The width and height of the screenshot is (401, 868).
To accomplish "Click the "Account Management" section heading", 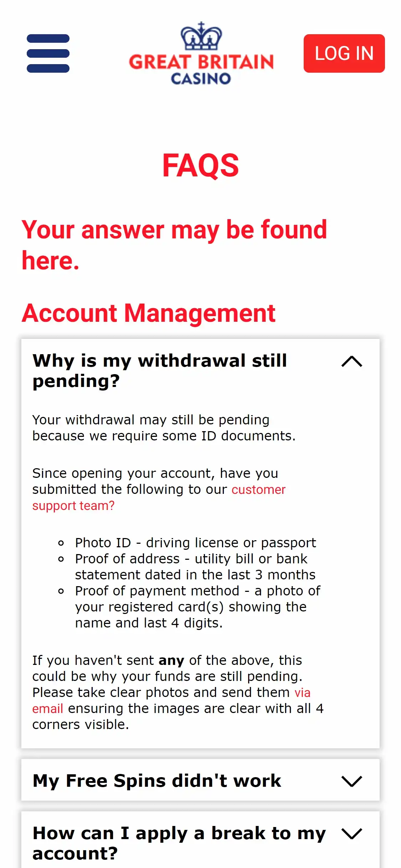I will click(x=148, y=313).
